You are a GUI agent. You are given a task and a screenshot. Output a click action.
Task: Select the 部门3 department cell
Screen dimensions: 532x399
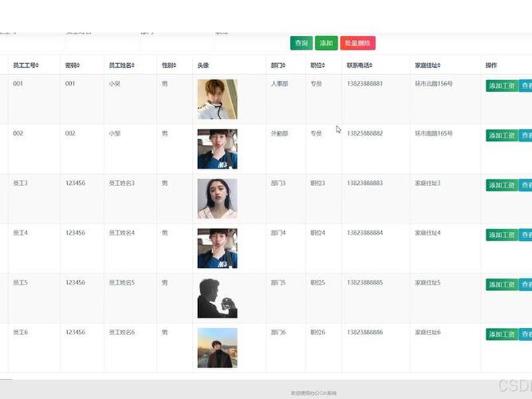click(278, 183)
